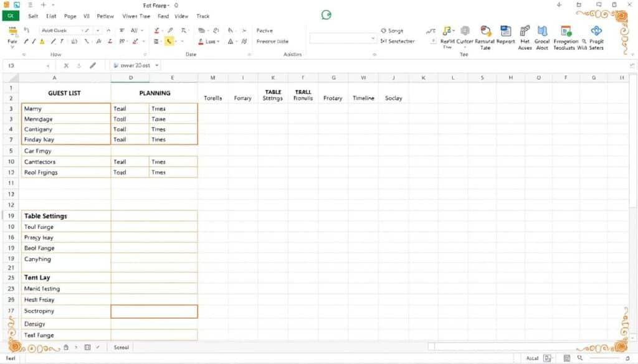This screenshot has width=638, height=364.
Task: Click the page layout view icon in status bar
Action: 548,358
